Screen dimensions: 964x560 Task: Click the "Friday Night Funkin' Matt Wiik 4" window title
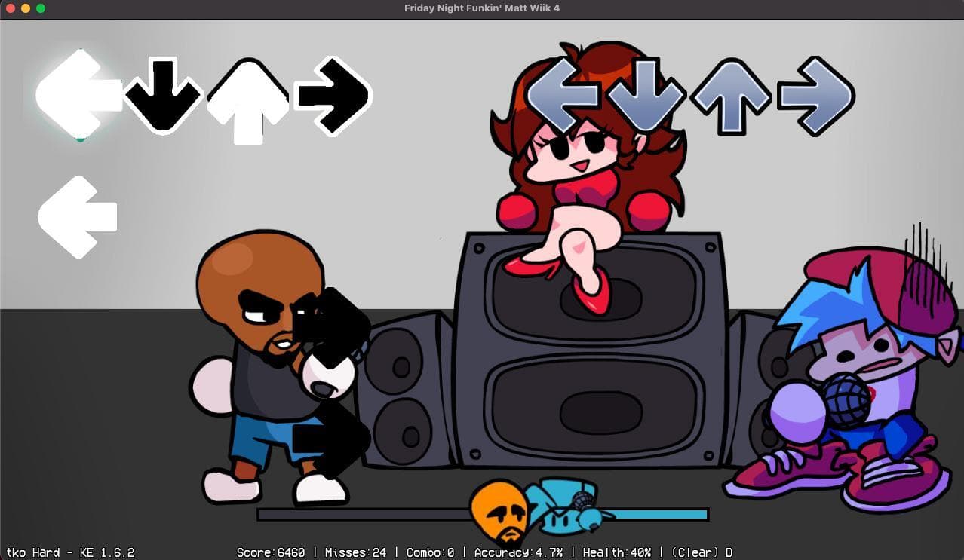pyautogui.click(x=482, y=8)
